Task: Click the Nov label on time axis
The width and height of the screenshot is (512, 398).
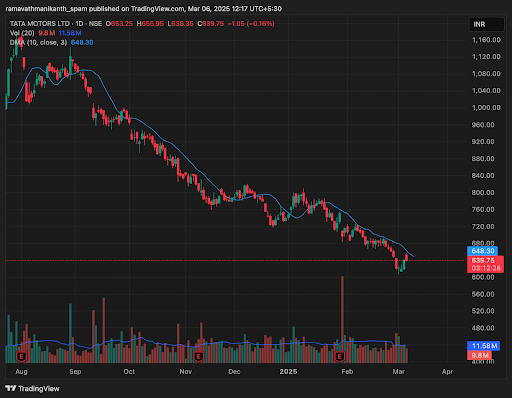Action: (186, 371)
